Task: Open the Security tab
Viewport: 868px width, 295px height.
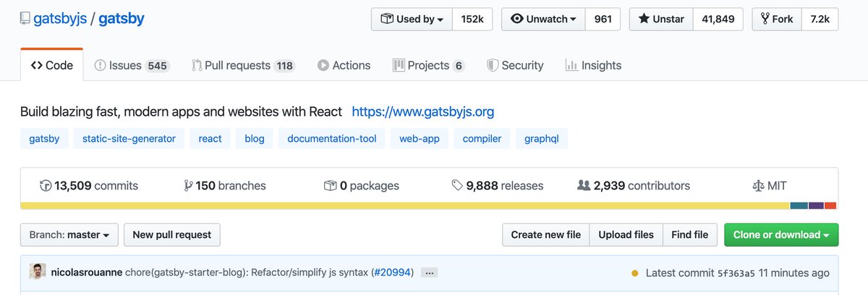Action: click(x=515, y=65)
